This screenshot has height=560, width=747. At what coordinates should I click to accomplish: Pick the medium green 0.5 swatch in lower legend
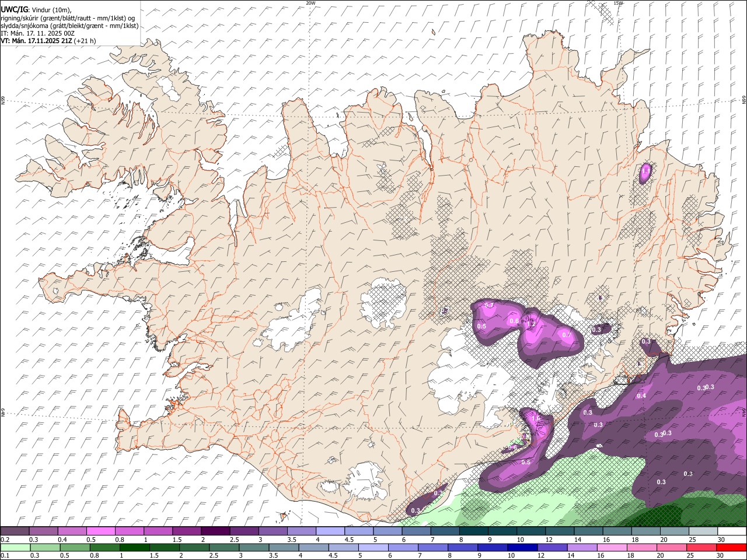[75, 547]
